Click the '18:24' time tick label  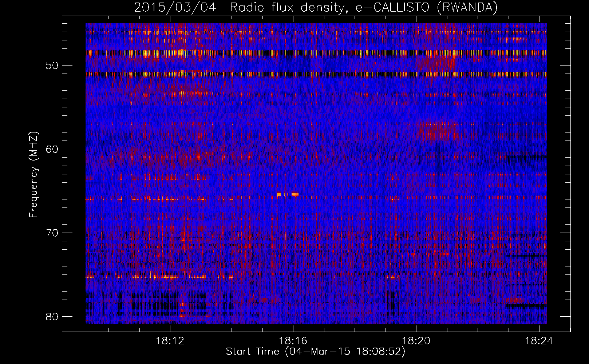pos(539,341)
